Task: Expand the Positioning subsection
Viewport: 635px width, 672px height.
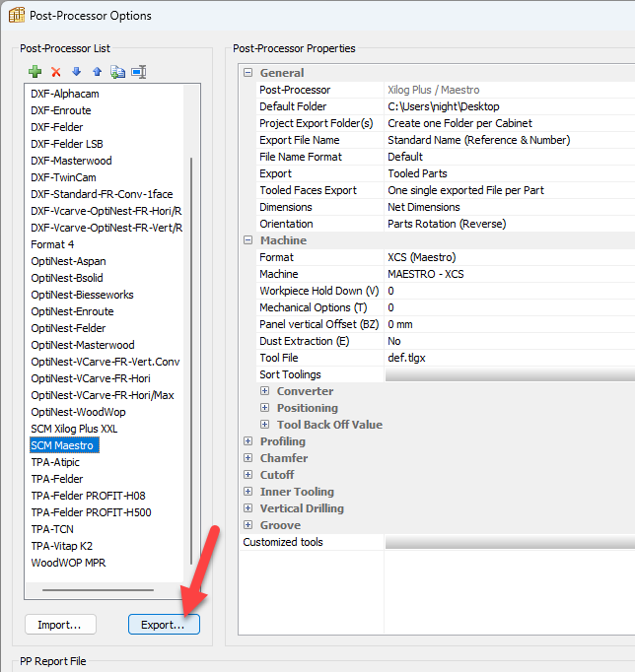Action: pos(265,408)
